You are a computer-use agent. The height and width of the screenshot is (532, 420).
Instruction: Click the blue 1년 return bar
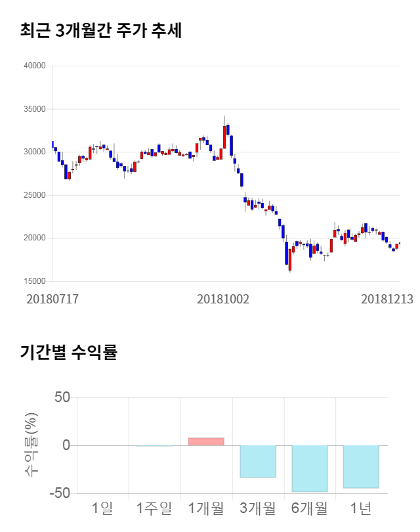point(361,466)
